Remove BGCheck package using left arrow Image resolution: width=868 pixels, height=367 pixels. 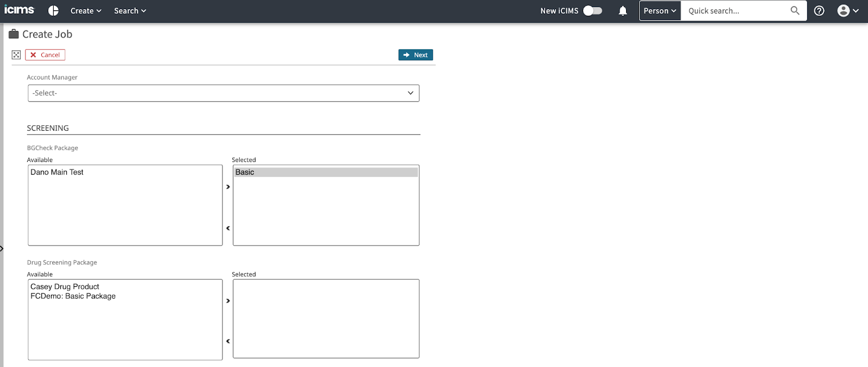pyautogui.click(x=228, y=228)
